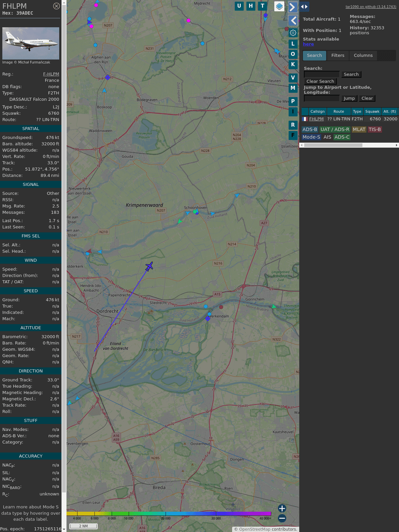Toggle the U map button
This screenshot has height=532, width=399.
pos(239,6)
